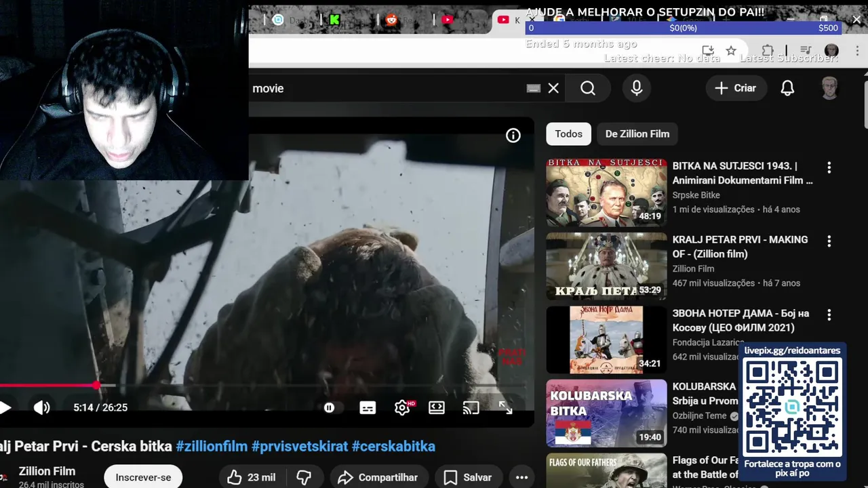Switch to theater mode
Screen dimensions: 868x488
point(437,407)
